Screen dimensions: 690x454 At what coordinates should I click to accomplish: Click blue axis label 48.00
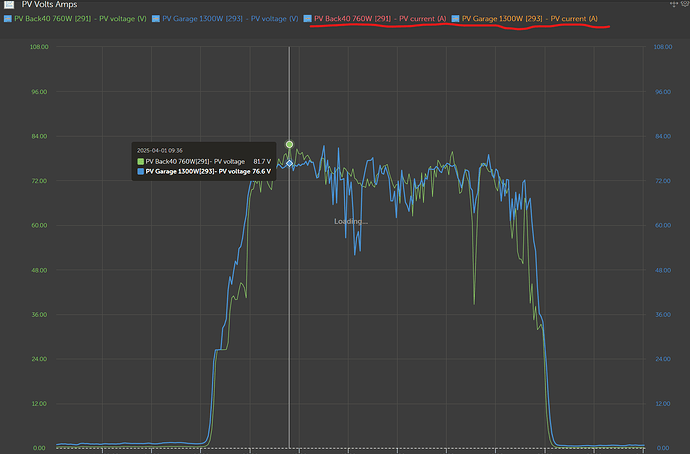[663, 270]
